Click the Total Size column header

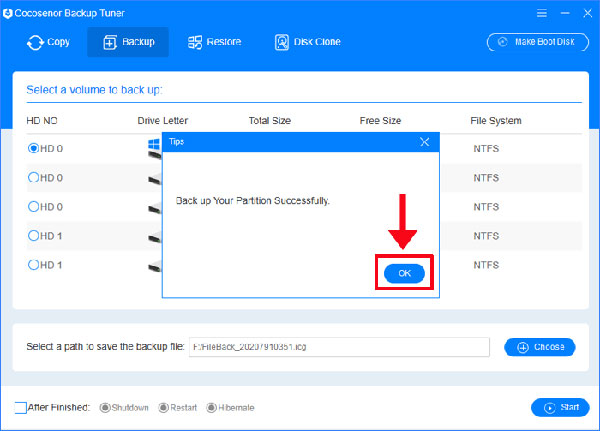pyautogui.click(x=270, y=121)
